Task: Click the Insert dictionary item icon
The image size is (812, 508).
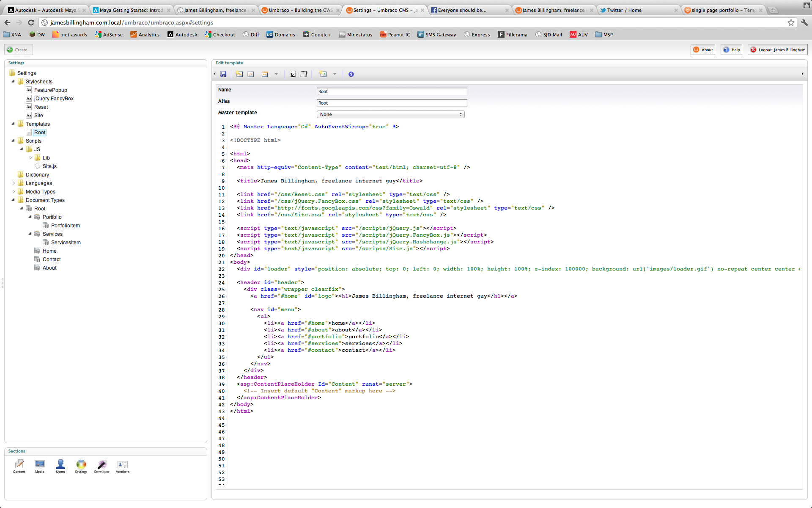Action: 251,74
